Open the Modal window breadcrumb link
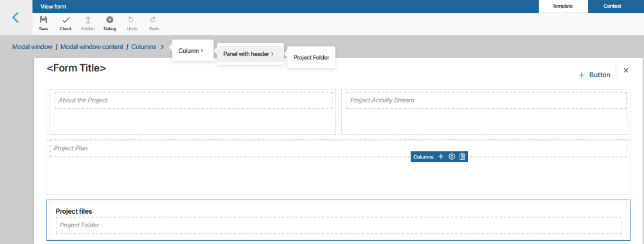This screenshot has height=244, width=644. point(32,47)
